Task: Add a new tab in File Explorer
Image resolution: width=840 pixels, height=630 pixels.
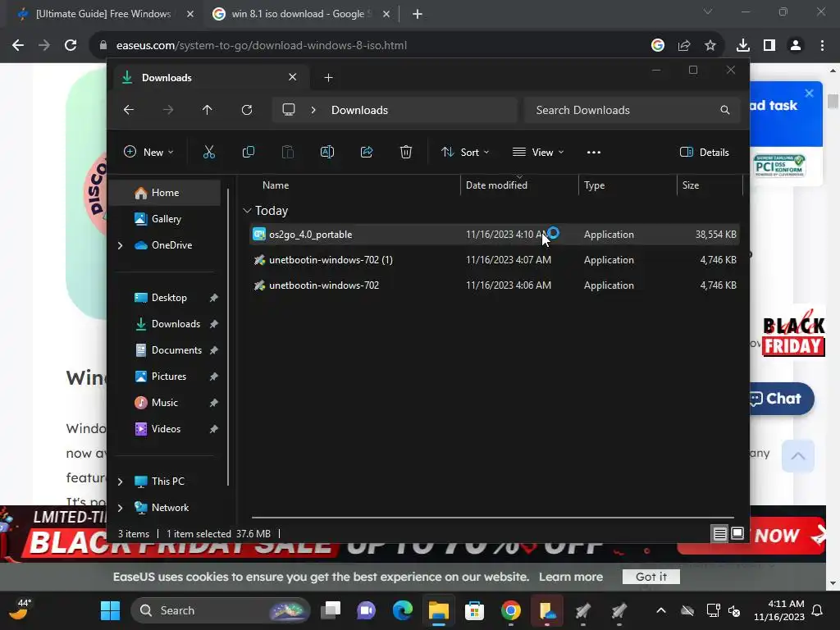Action: click(x=328, y=78)
